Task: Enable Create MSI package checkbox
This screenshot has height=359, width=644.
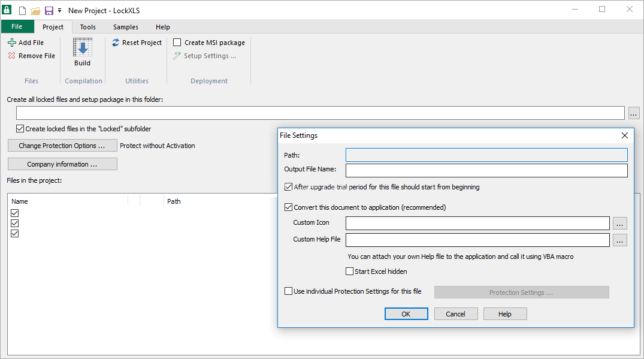Action: point(177,43)
